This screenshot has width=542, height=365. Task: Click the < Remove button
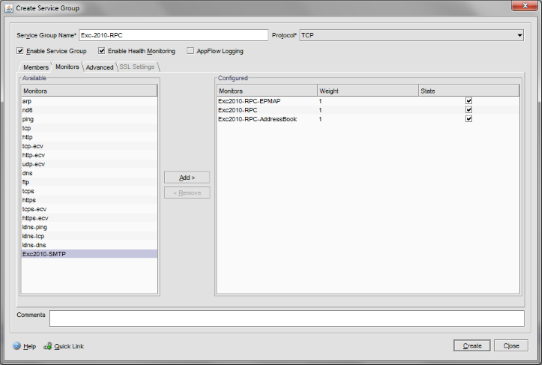(187, 193)
